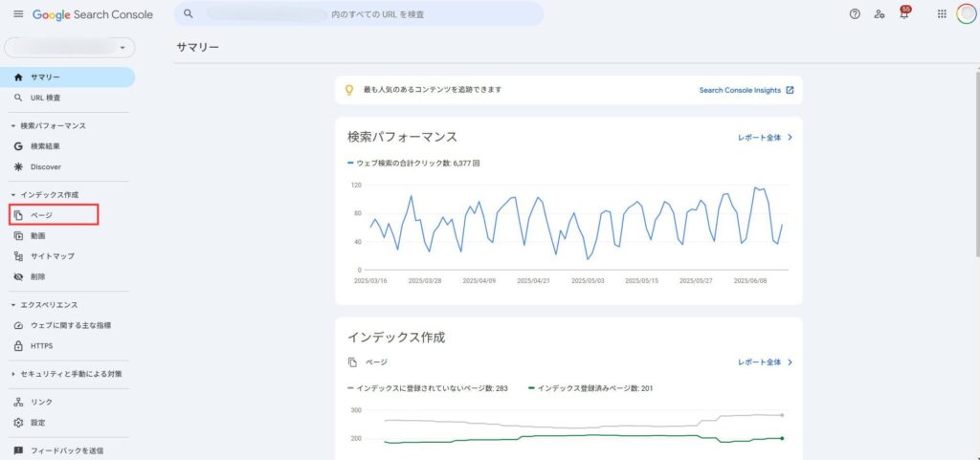
Task: Click the インデックス作成 card heading
Action: tap(396, 338)
